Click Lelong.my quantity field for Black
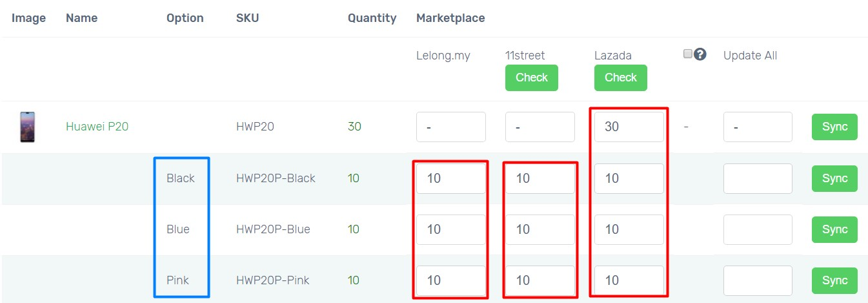 pyautogui.click(x=450, y=178)
